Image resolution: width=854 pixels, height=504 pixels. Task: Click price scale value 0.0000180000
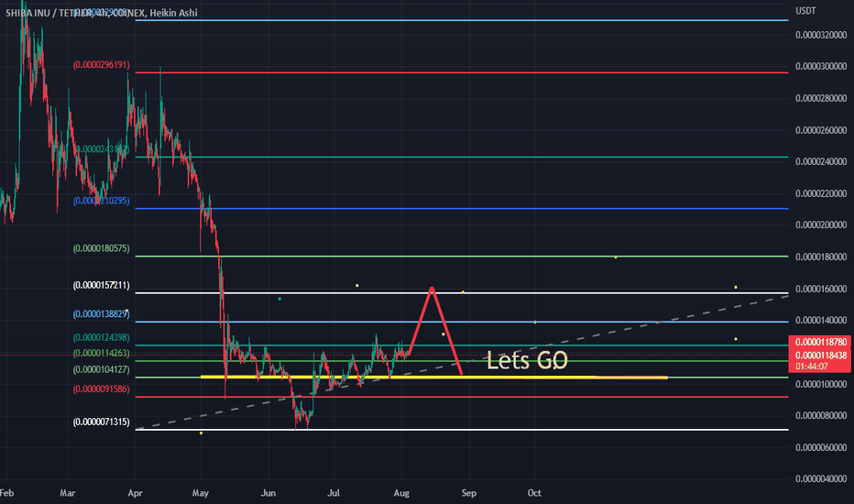coord(821,257)
